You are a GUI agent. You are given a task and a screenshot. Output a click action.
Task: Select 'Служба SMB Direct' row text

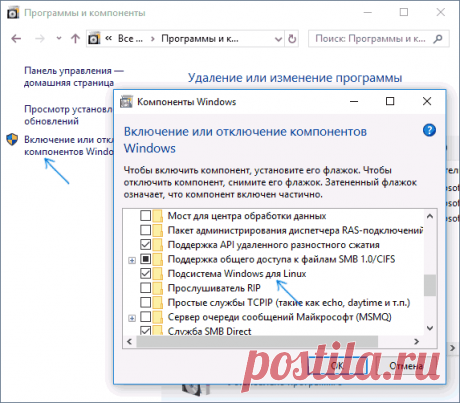pyautogui.click(x=209, y=331)
